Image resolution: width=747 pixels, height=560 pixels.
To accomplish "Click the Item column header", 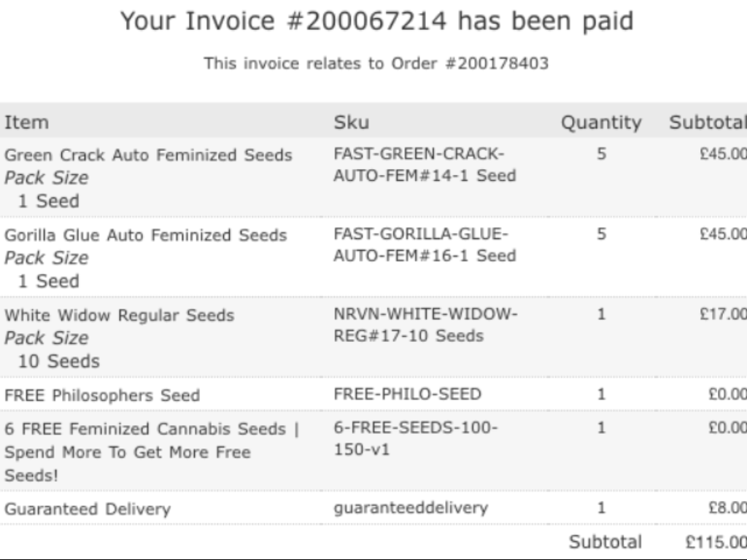I will [x=27, y=122].
